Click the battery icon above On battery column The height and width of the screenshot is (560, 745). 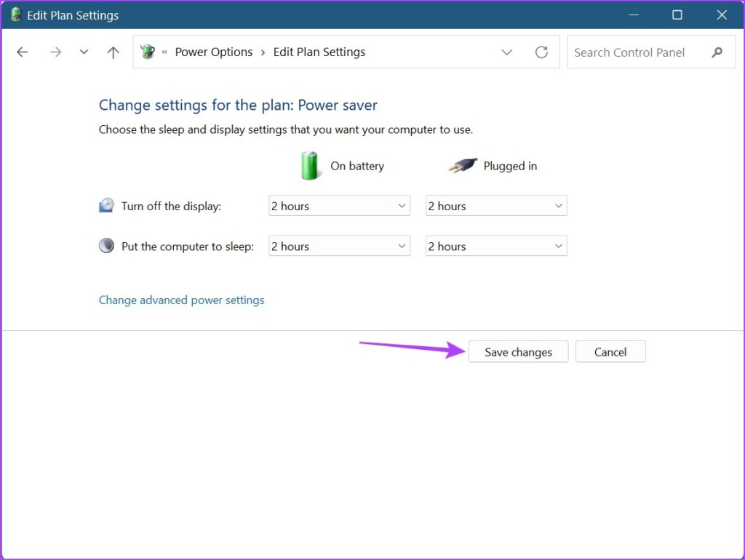[310, 165]
